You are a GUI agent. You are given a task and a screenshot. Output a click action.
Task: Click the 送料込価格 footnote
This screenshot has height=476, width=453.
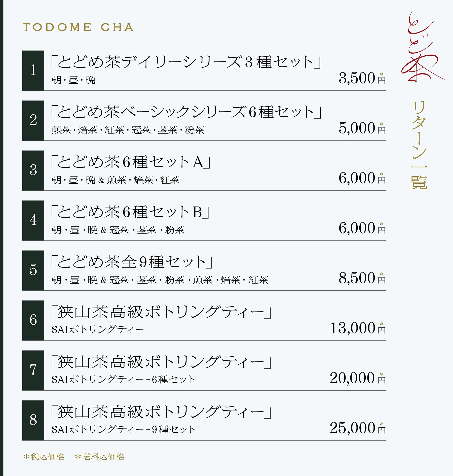point(100,457)
